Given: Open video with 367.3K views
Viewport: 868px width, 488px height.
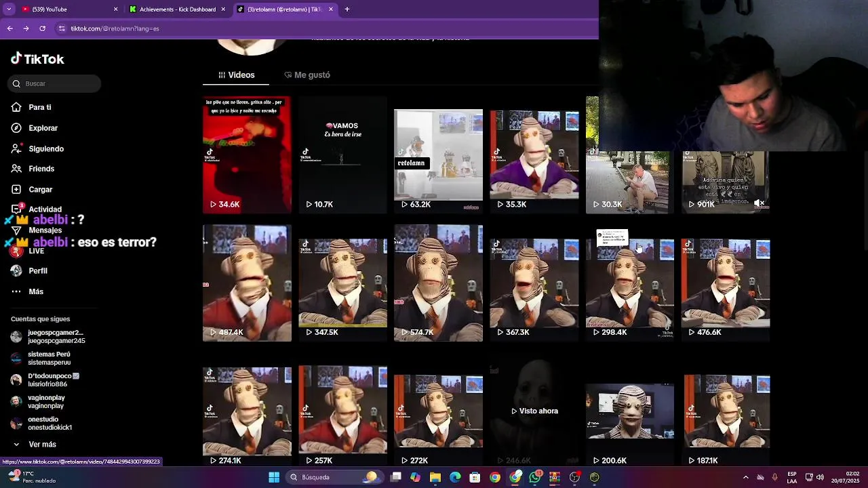Looking at the screenshot, I should tap(534, 283).
